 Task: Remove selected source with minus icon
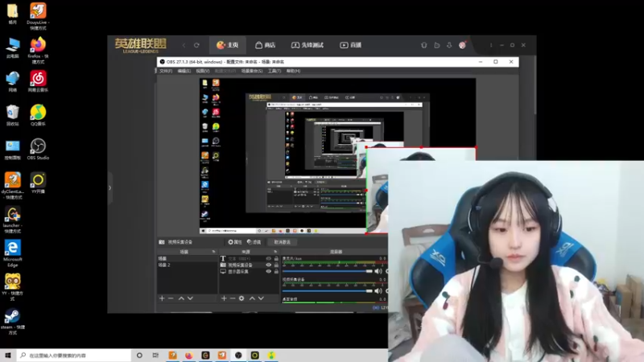(233, 298)
